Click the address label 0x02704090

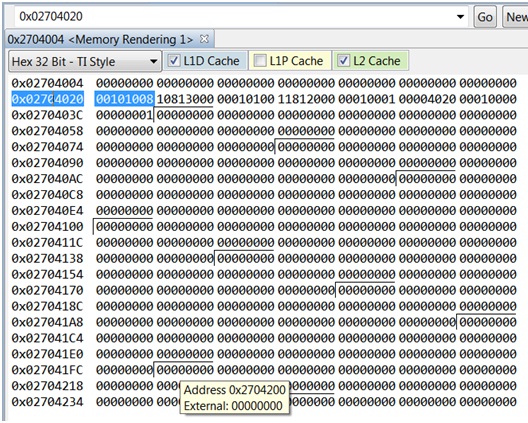(47, 163)
